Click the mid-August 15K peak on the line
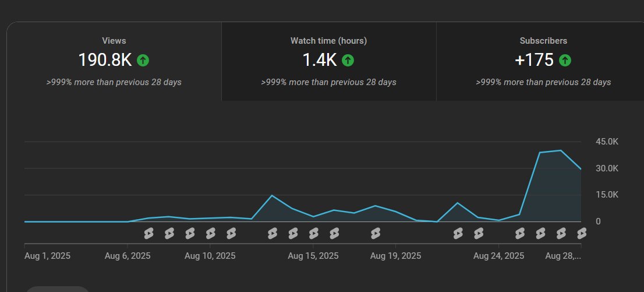This screenshot has width=644, height=292. 272,195
